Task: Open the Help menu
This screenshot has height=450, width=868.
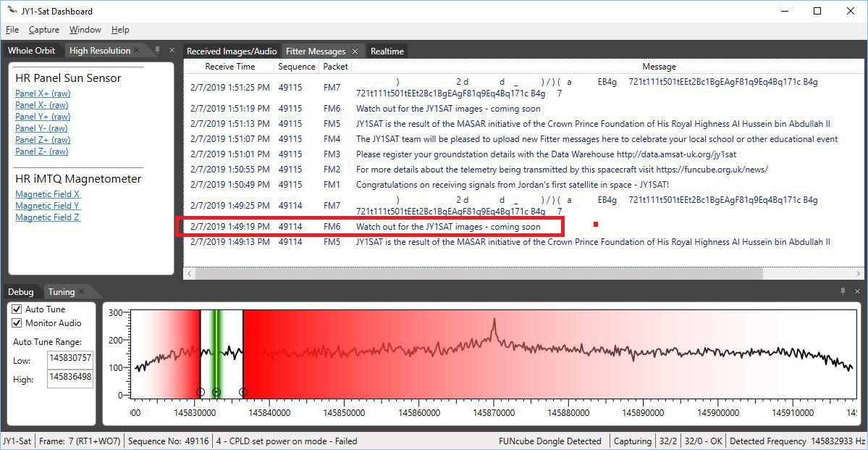Action: click(120, 30)
